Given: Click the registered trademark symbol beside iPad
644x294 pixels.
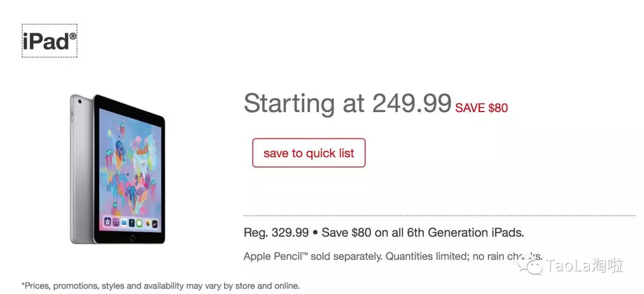Looking at the screenshot, I should [x=73, y=36].
